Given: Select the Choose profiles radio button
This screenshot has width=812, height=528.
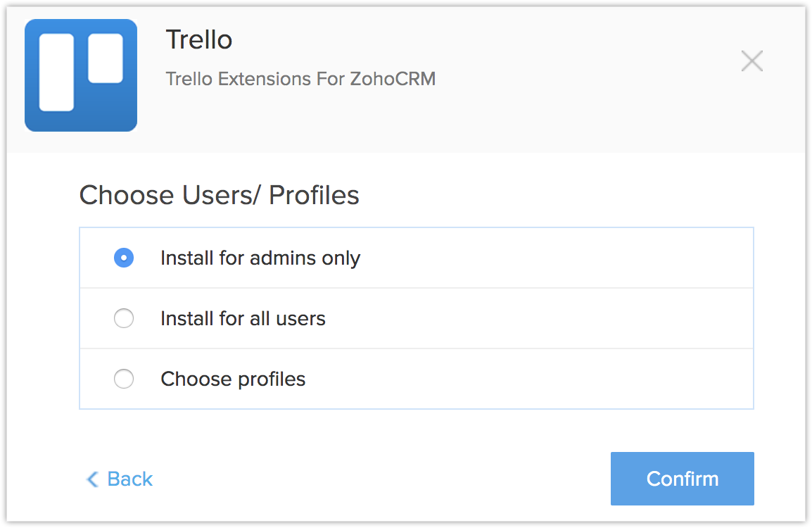Looking at the screenshot, I should pyautogui.click(x=124, y=379).
